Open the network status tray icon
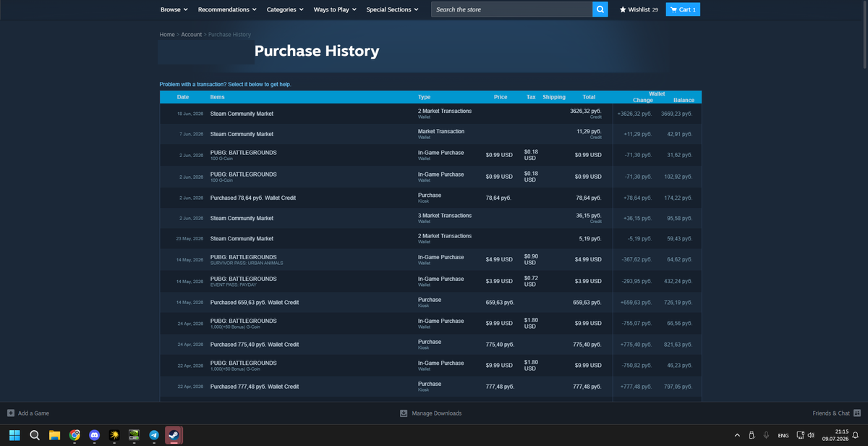The height and width of the screenshot is (446, 868). click(800, 435)
